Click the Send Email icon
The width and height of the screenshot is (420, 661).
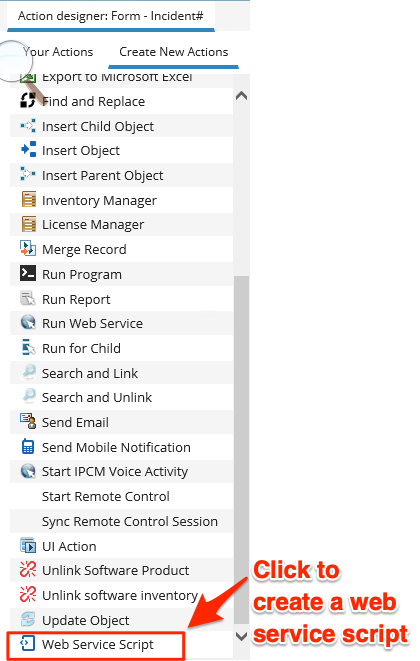28,422
